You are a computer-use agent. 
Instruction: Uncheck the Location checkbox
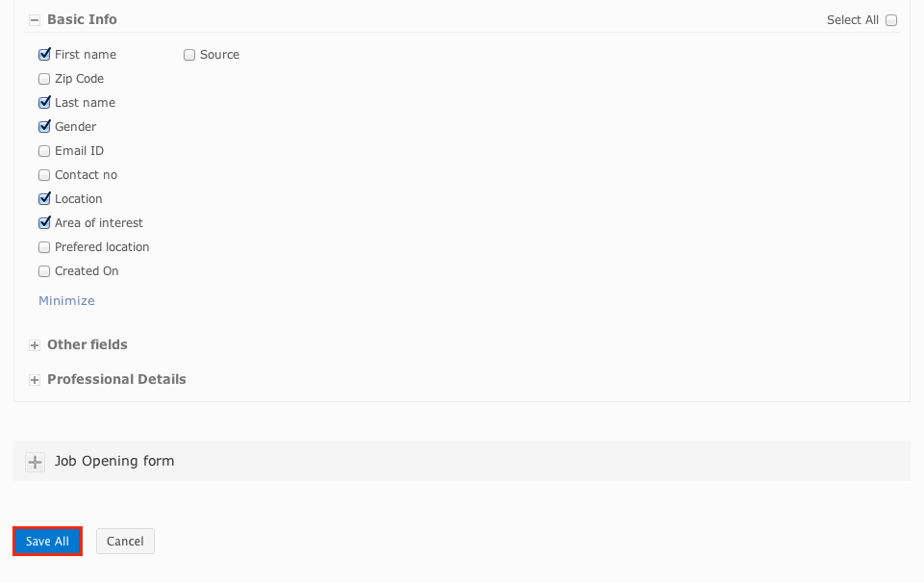point(44,199)
